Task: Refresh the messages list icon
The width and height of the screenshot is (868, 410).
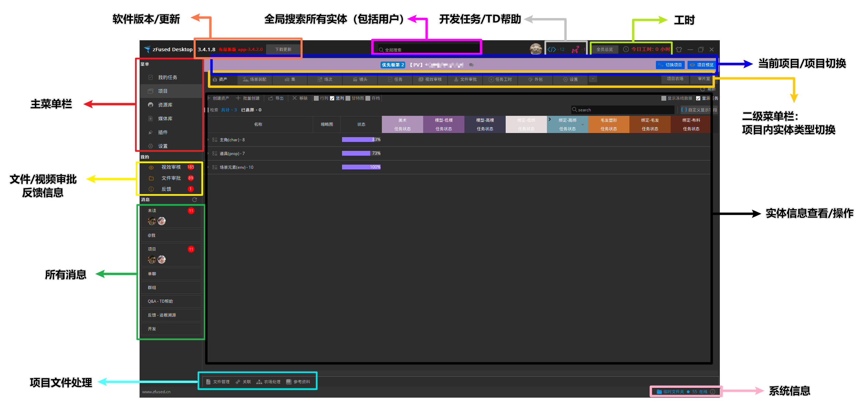Action: (x=195, y=200)
